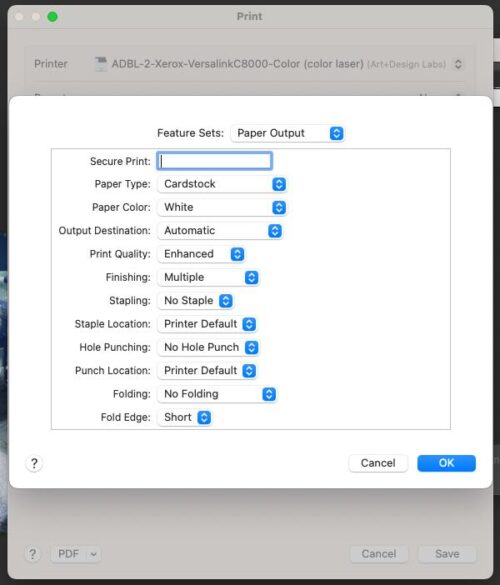Click the Print dialog's bottom help icon

pyautogui.click(x=33, y=554)
